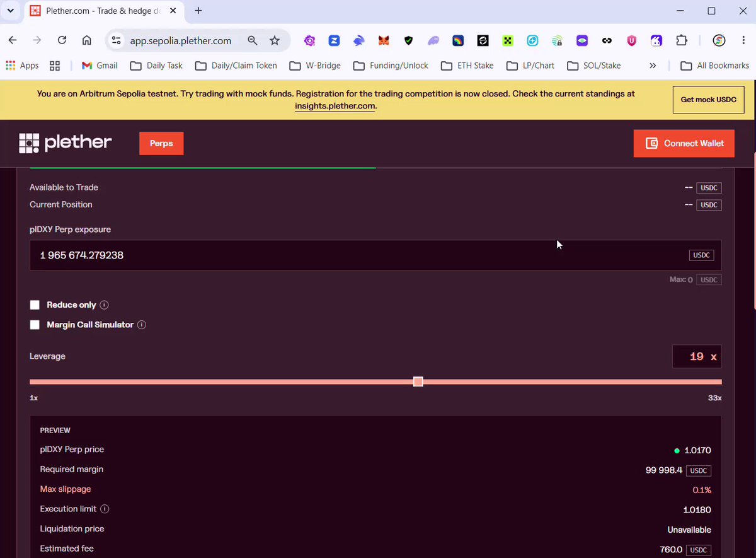Show info for Execution limit

click(x=105, y=509)
